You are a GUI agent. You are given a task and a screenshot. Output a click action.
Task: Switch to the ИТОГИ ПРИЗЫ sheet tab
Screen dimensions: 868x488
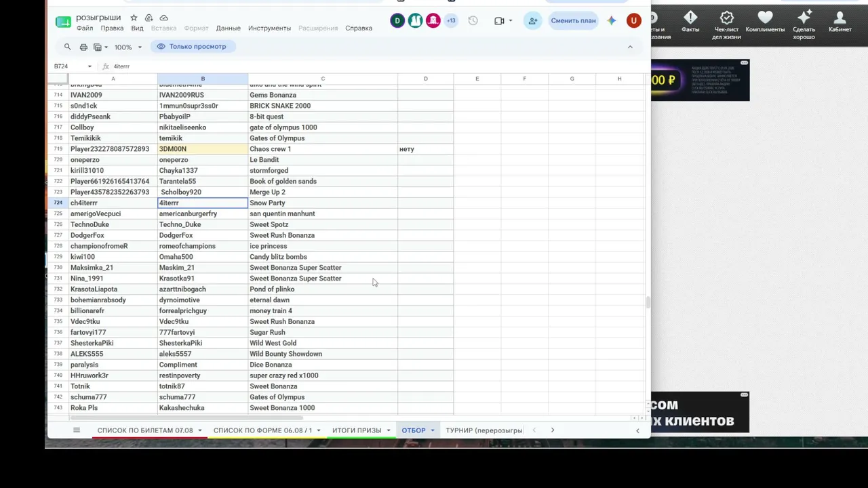357,430
